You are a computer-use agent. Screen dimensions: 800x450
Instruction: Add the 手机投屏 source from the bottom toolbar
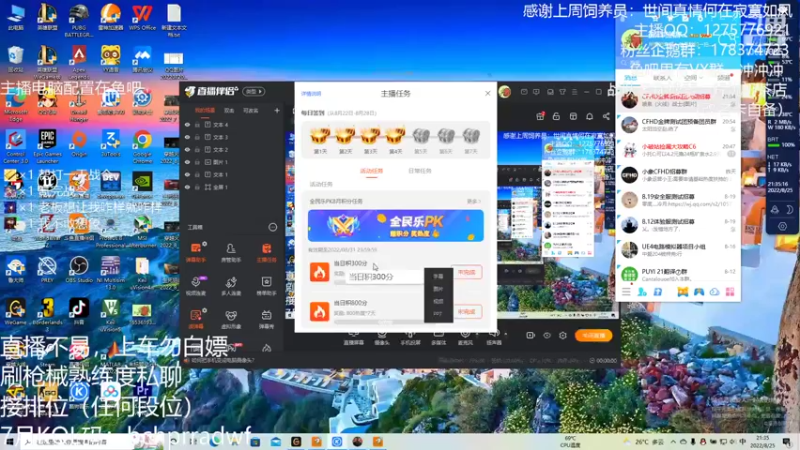410,338
